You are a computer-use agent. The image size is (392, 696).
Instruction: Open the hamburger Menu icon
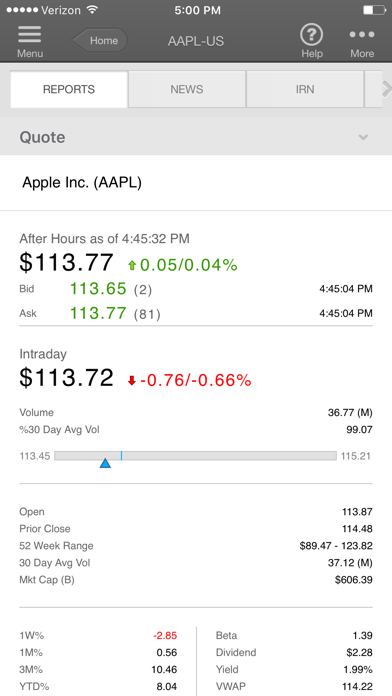(x=30, y=35)
